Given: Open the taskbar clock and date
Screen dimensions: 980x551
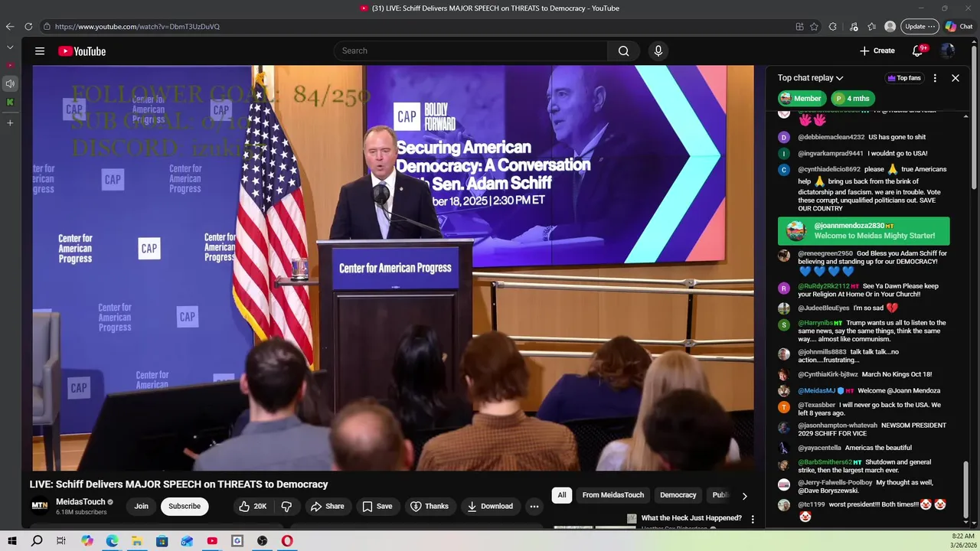Looking at the screenshot, I should click(962, 541).
